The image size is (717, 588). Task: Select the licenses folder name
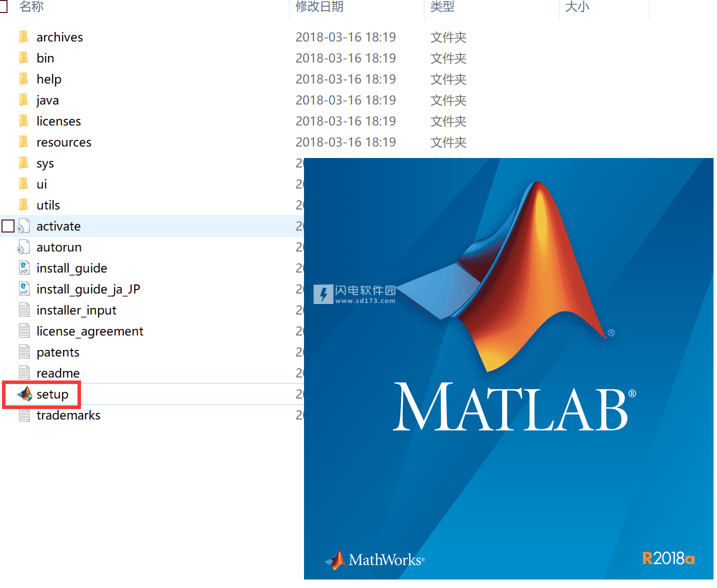(x=58, y=121)
